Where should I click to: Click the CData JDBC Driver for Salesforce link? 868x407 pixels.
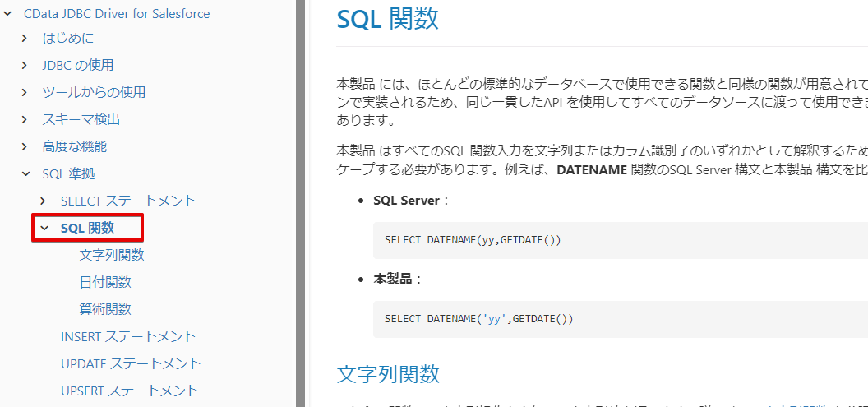click(x=117, y=14)
